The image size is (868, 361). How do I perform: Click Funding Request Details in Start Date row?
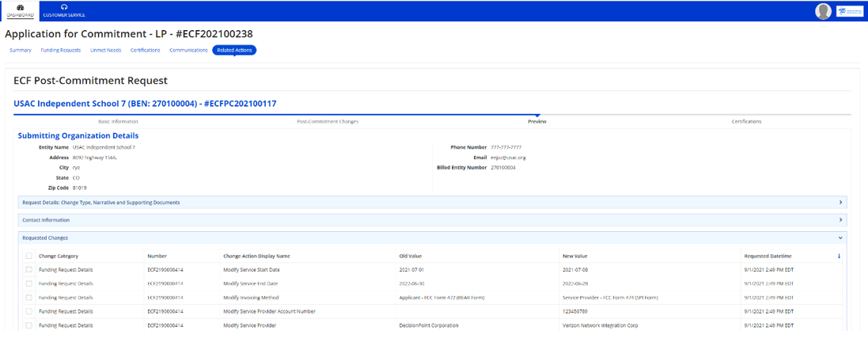point(66,270)
